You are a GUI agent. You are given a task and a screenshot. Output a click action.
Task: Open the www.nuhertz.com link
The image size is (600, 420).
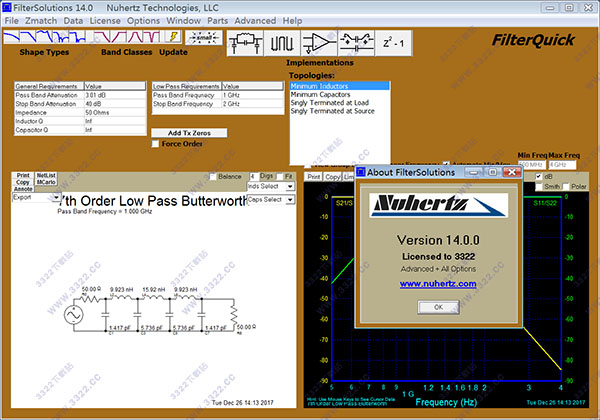(x=437, y=283)
